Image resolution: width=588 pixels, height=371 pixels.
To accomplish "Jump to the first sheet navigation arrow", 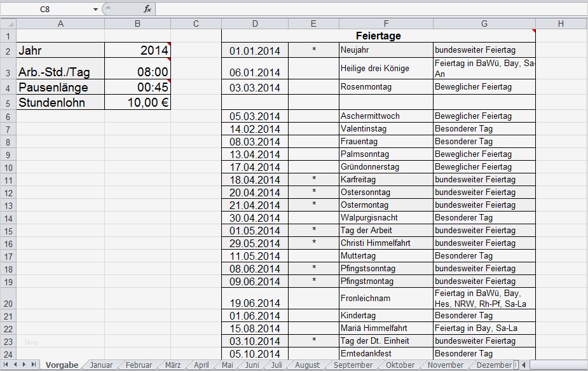I will (5, 365).
